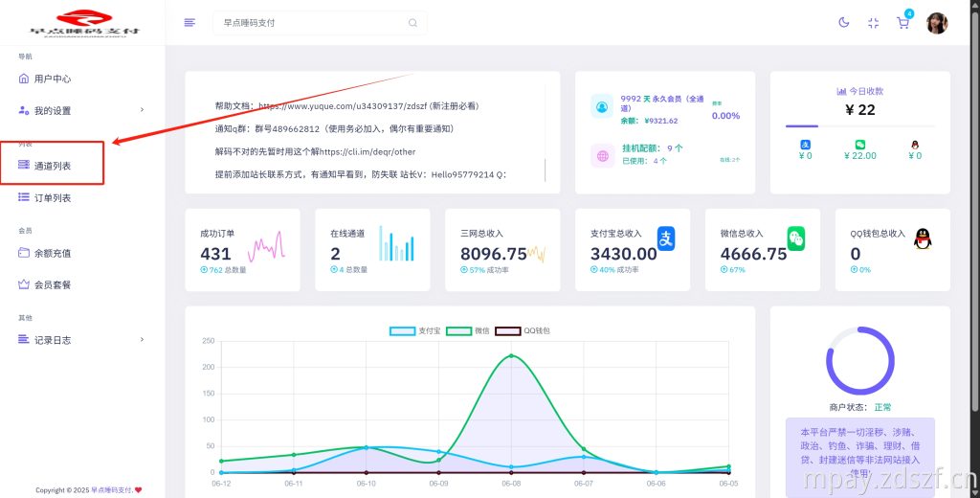Click the user avatar picture

937,23
